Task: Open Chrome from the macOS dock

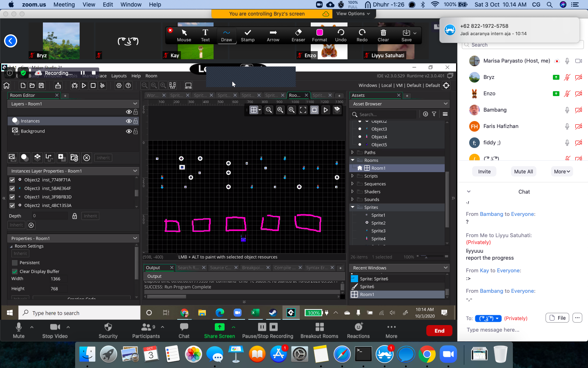Action: coord(427,354)
